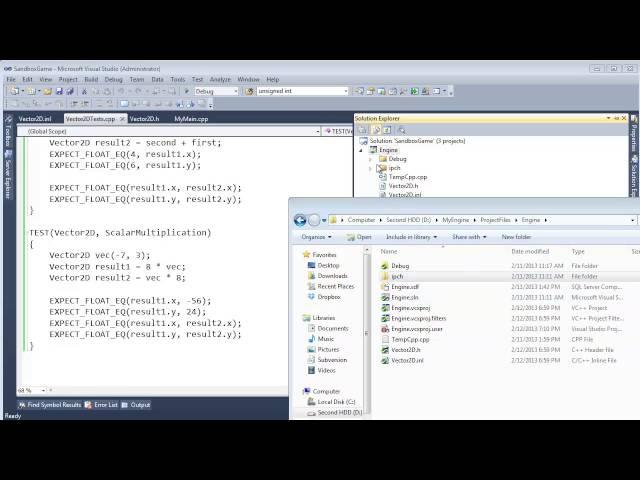Viewport: 640px width, 480px height.
Task: Switch to the Vector2D.h editor tab
Action: pos(144,119)
